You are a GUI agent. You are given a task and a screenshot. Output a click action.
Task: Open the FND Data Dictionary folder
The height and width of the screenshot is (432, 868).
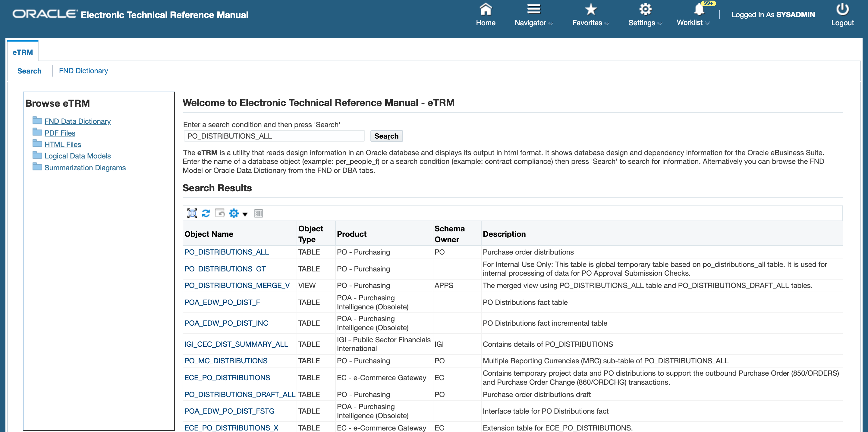(77, 121)
